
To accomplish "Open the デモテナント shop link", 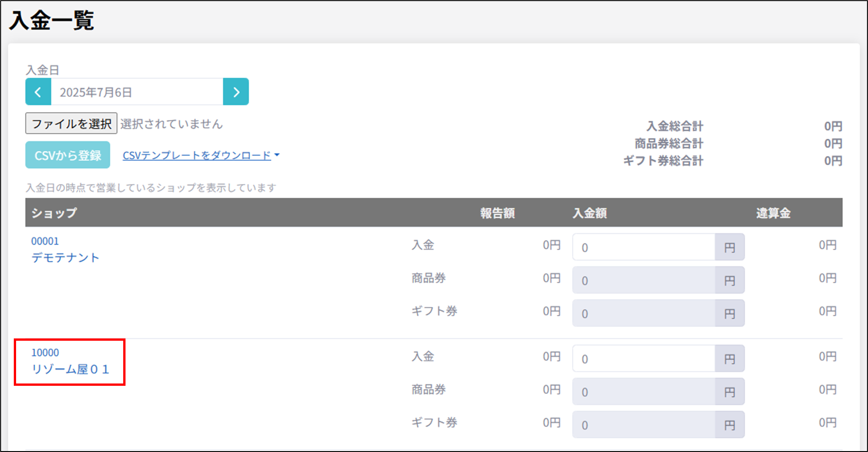I will point(65,257).
